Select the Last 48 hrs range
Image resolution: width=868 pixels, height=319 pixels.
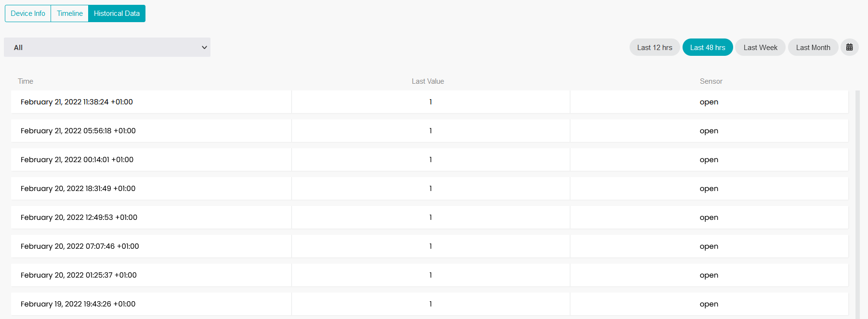(x=708, y=47)
